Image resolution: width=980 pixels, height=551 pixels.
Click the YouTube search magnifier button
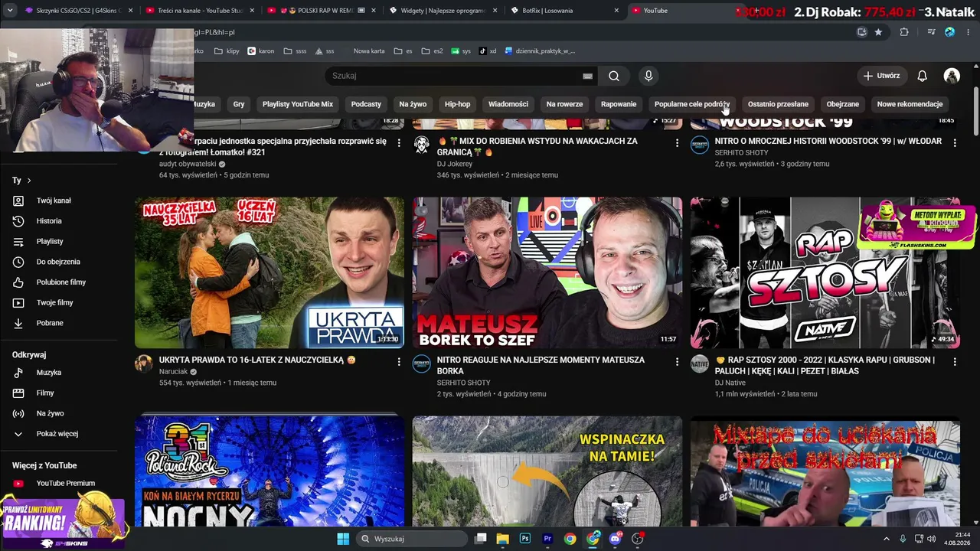coord(614,76)
